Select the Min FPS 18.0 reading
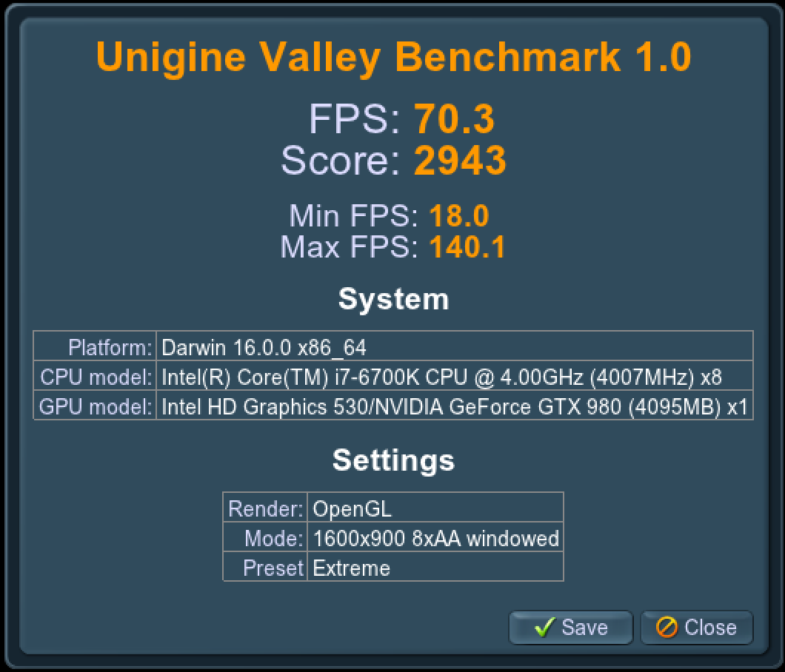Screen dimensions: 785x672 [x=389, y=216]
